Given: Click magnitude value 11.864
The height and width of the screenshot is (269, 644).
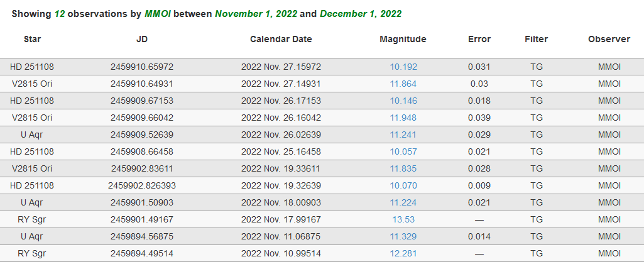Looking at the screenshot, I should tap(403, 84).
